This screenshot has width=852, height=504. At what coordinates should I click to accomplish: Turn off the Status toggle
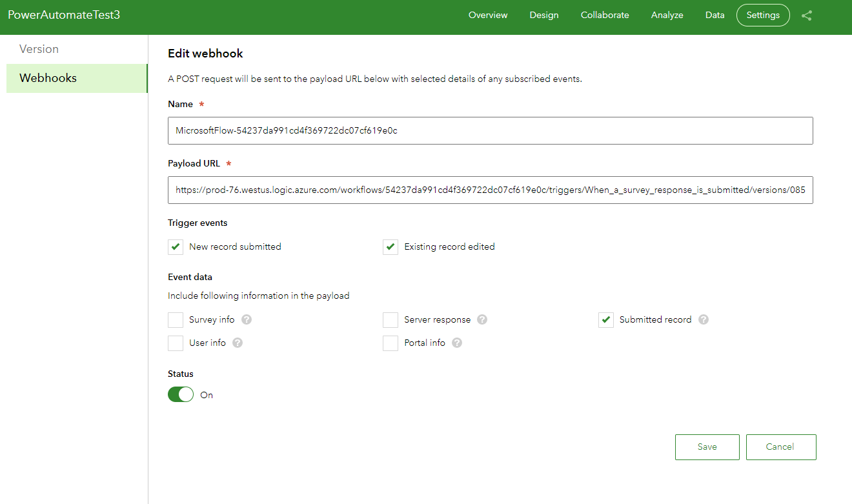[181, 394]
